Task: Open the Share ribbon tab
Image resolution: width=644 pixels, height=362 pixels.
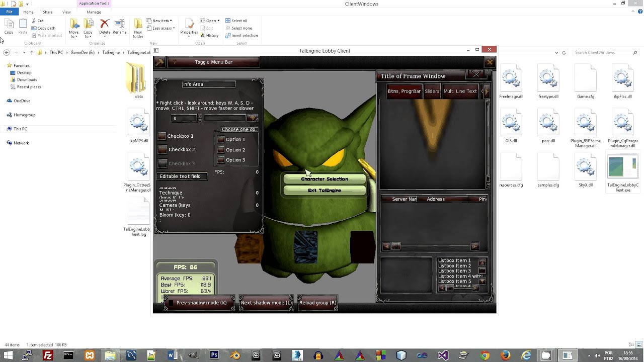Action: (x=48, y=12)
